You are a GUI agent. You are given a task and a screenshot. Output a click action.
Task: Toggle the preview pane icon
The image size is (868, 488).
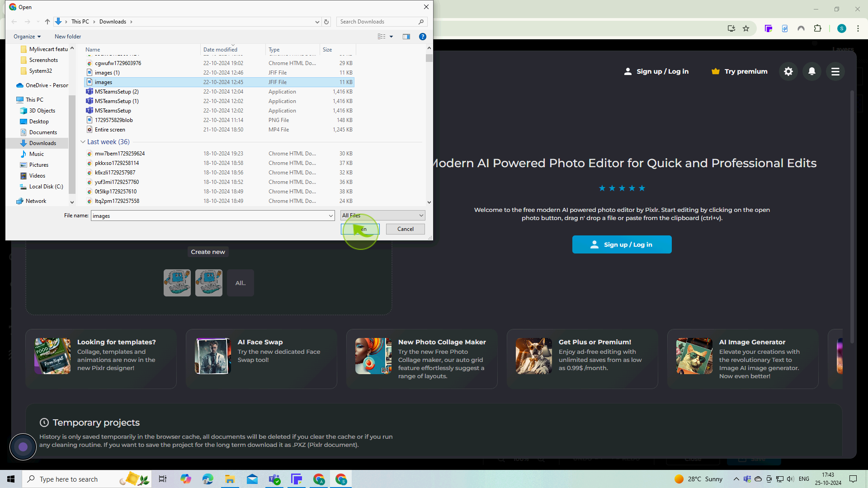(406, 37)
